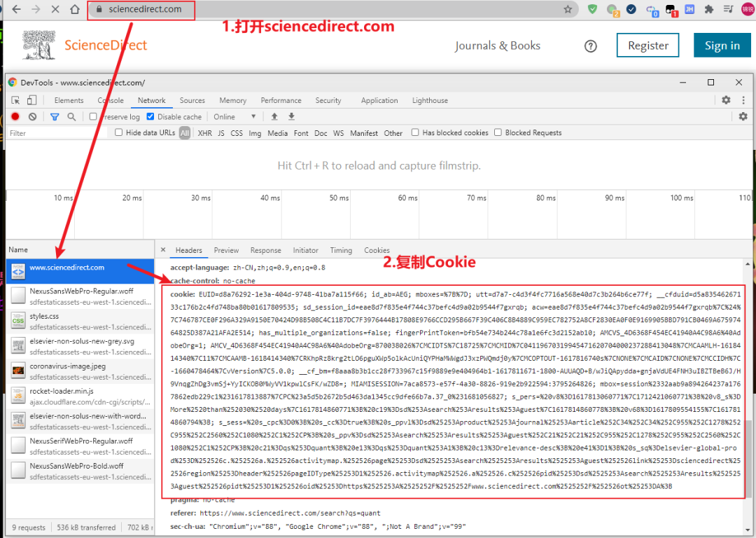Toggle the network filter funnel icon
Viewport: 756px width, 538px height.
pos(55,117)
